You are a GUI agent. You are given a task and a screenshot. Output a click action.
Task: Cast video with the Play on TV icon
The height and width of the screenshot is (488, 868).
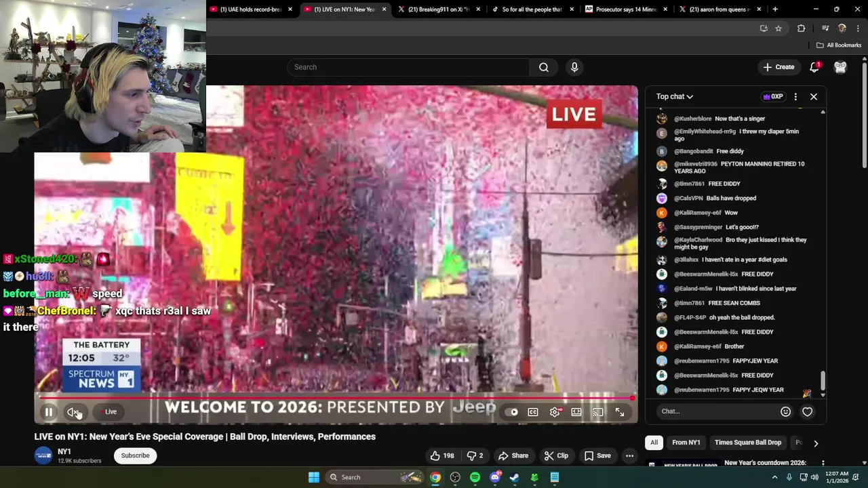(x=597, y=412)
